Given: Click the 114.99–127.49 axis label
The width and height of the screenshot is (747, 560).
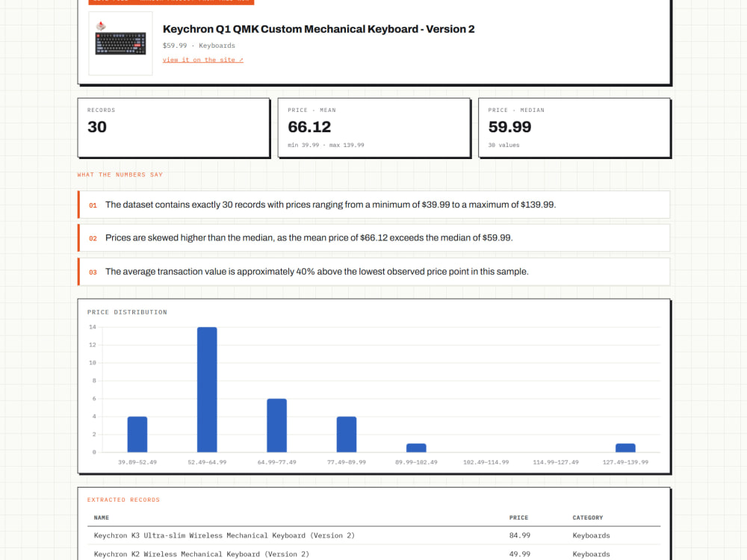Looking at the screenshot, I should [x=556, y=462].
